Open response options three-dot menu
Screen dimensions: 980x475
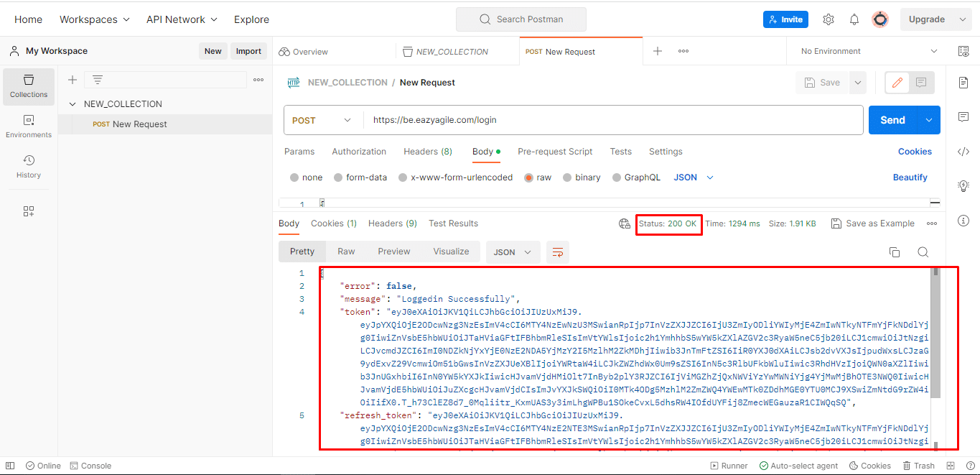coord(932,223)
